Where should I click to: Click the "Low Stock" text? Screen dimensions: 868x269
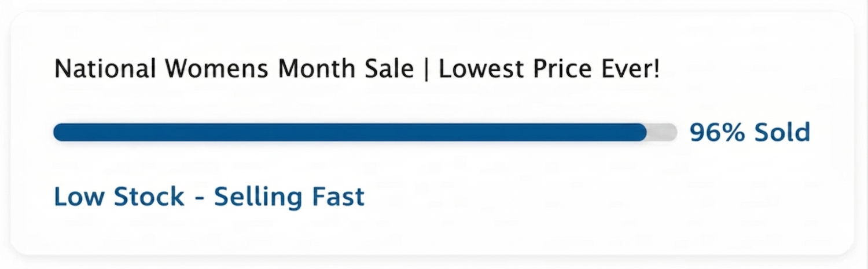coord(119,197)
